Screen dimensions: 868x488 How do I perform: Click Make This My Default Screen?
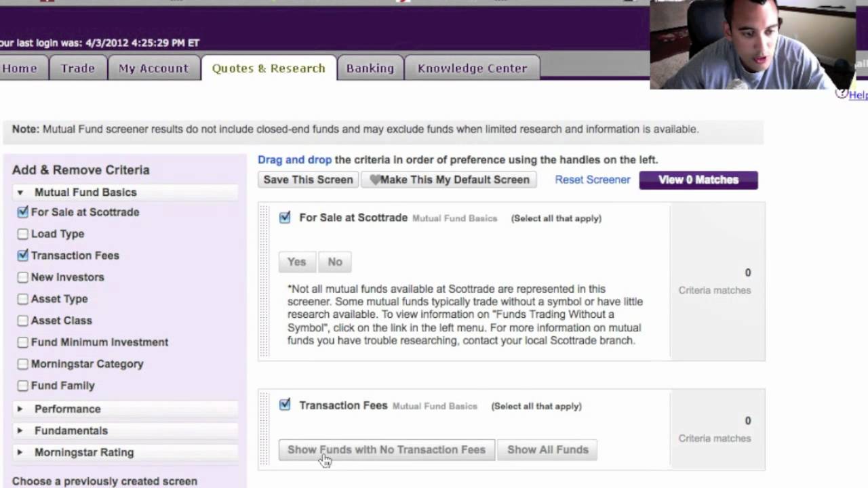[449, 180]
